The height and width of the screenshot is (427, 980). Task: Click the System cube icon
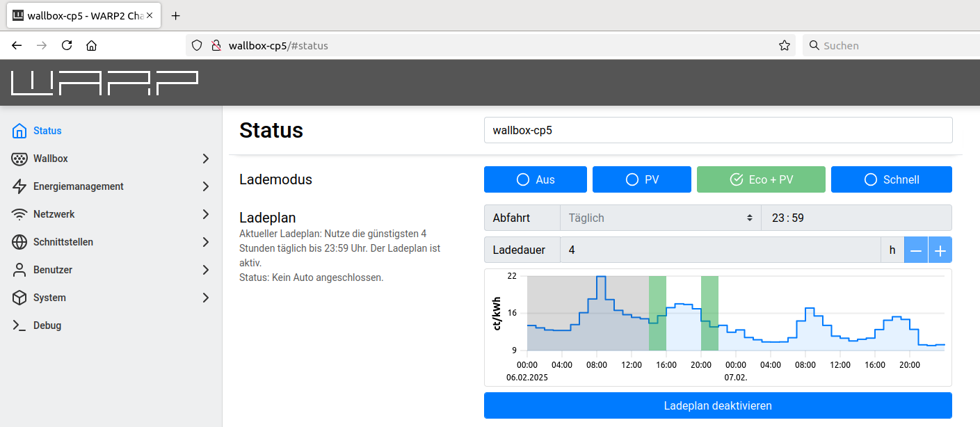pos(19,298)
